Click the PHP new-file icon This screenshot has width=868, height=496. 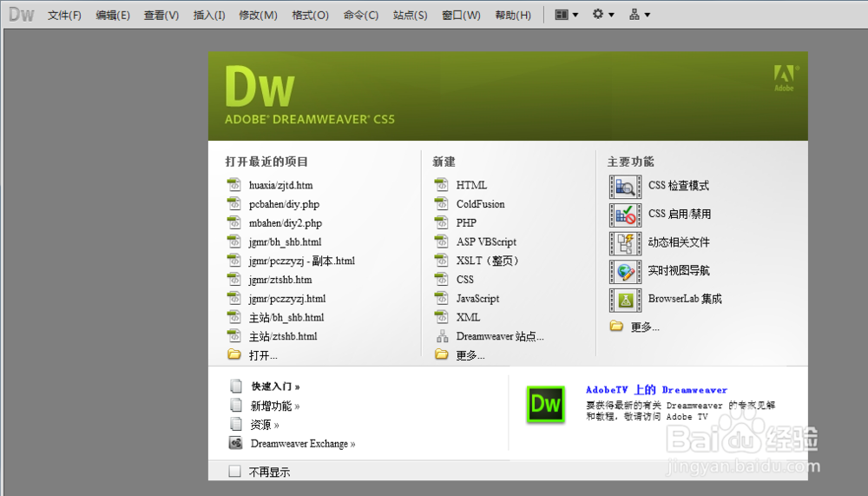441,222
